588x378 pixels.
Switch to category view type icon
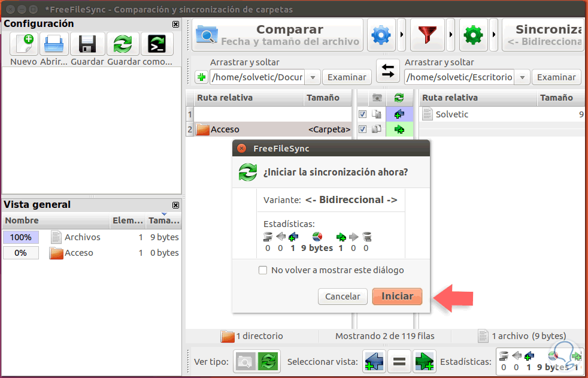pyautogui.click(x=245, y=361)
